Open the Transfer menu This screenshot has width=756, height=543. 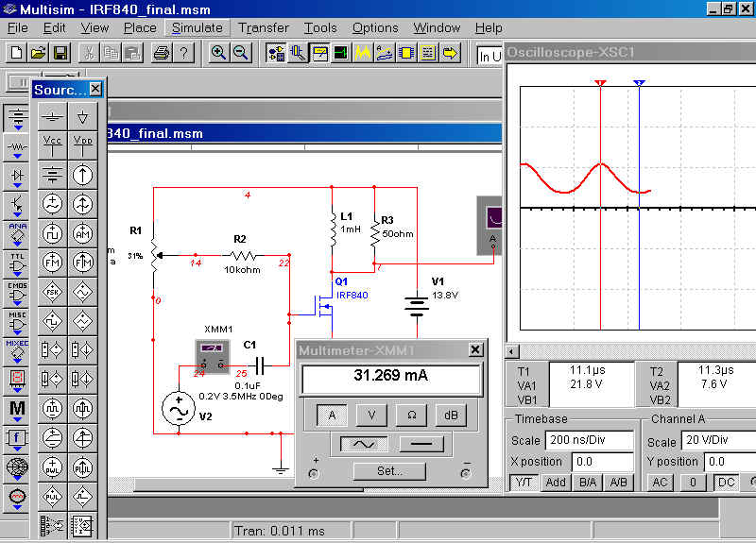click(264, 27)
